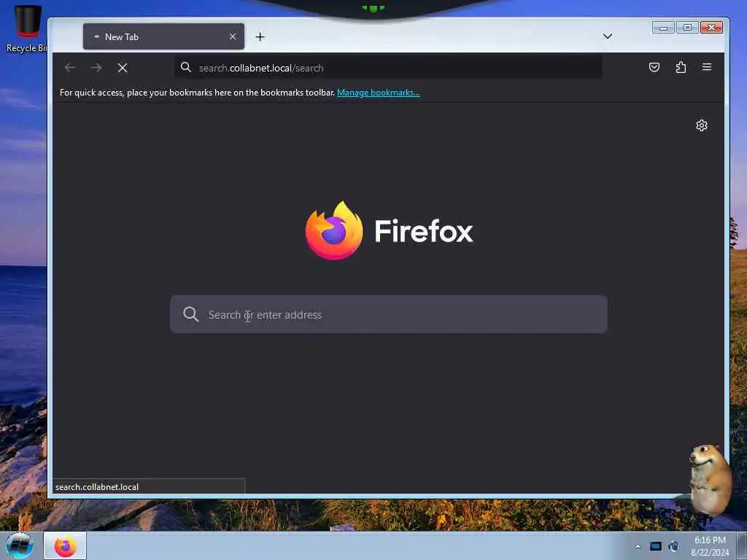Open new tab personalize gear settings

coord(701,125)
